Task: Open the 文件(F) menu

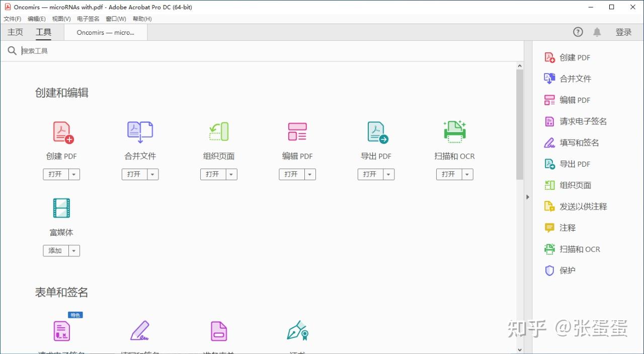Action: (13, 19)
